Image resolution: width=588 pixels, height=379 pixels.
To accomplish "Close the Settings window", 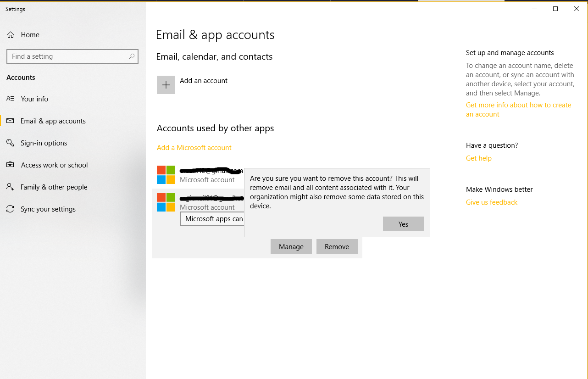I will 577,9.
